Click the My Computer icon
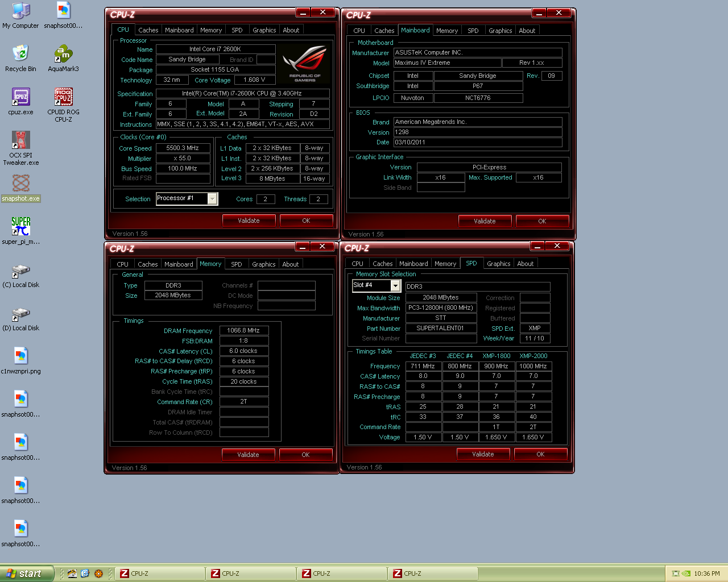The height and width of the screenshot is (582, 728). [20, 11]
